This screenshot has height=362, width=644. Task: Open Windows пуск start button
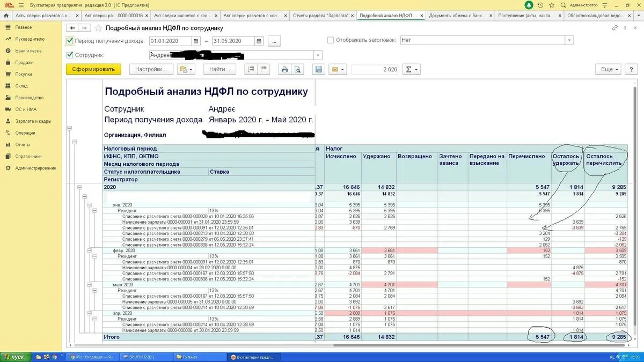click(x=16, y=357)
